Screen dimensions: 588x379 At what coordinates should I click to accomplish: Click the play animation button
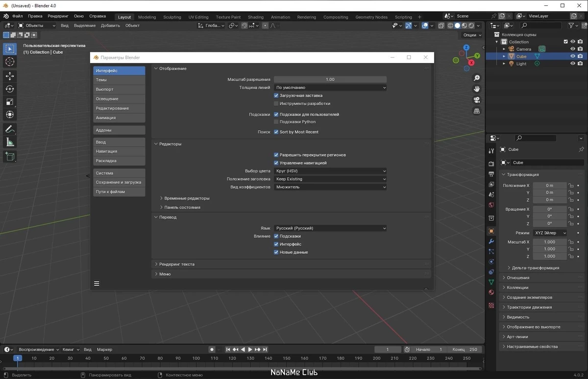(x=250, y=350)
